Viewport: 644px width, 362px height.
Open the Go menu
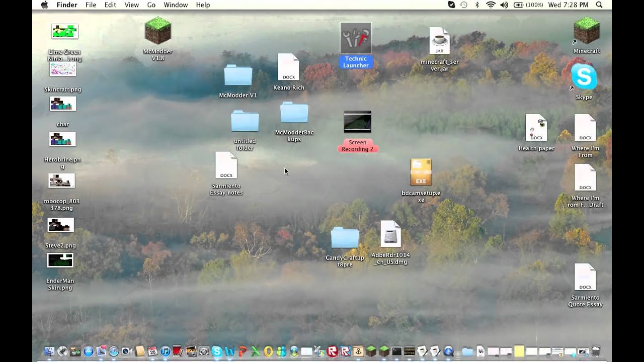pyautogui.click(x=151, y=5)
